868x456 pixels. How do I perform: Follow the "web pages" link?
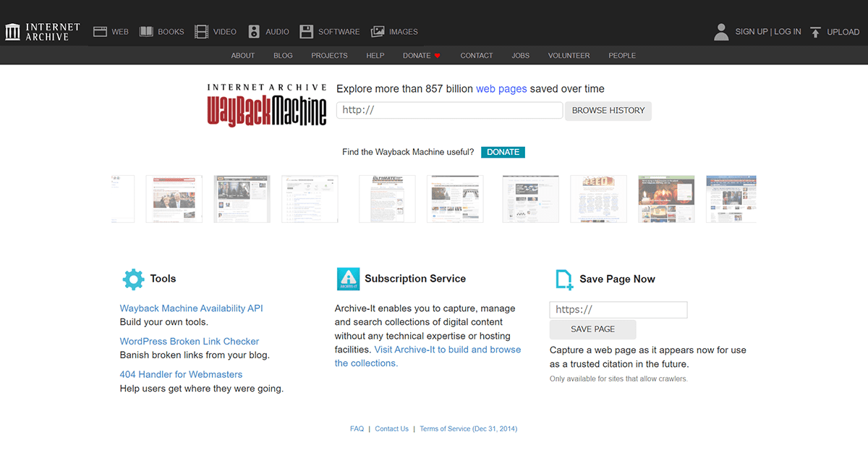[501, 89]
